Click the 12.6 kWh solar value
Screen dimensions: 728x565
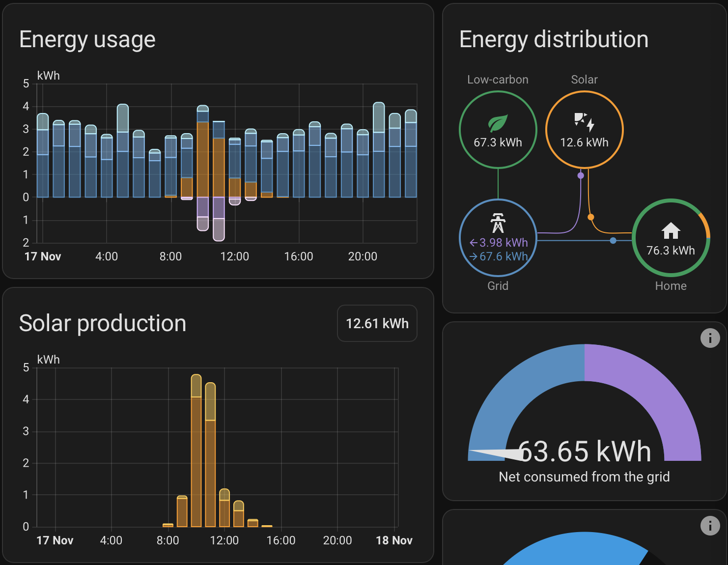[x=584, y=142]
